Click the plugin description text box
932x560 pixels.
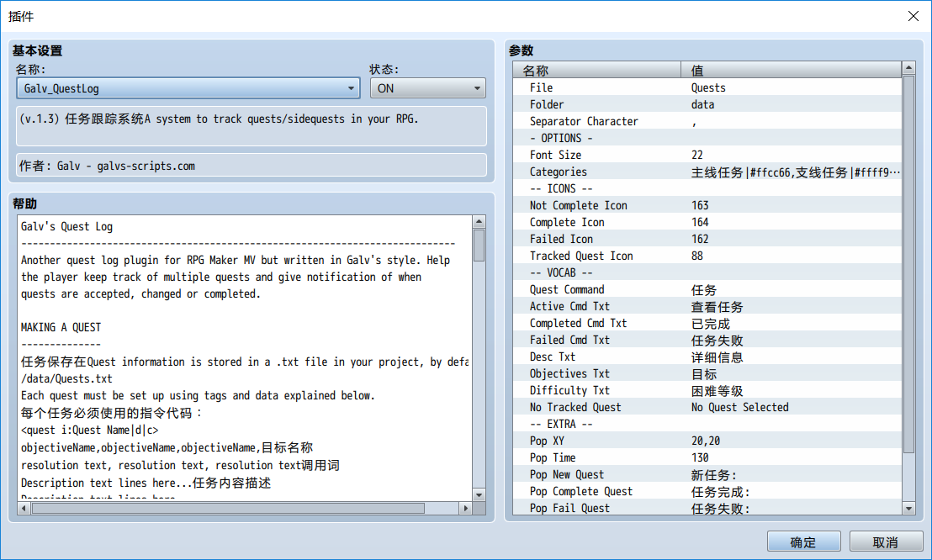coord(252,126)
